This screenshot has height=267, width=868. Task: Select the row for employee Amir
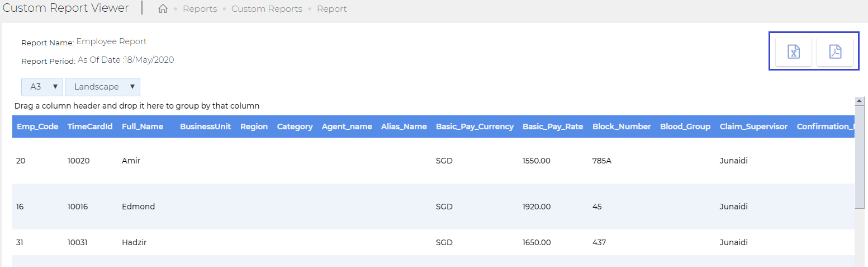pyautogui.click(x=433, y=161)
